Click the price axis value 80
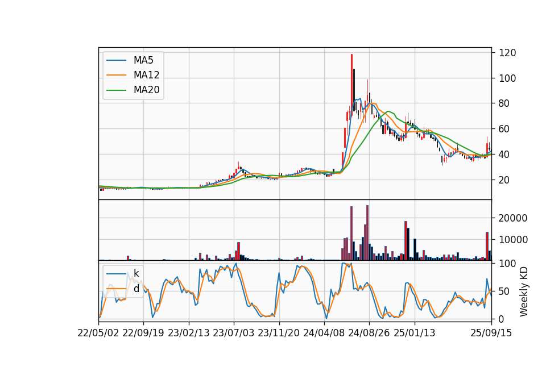Viewport: 546px width, 392px height. [x=504, y=103]
